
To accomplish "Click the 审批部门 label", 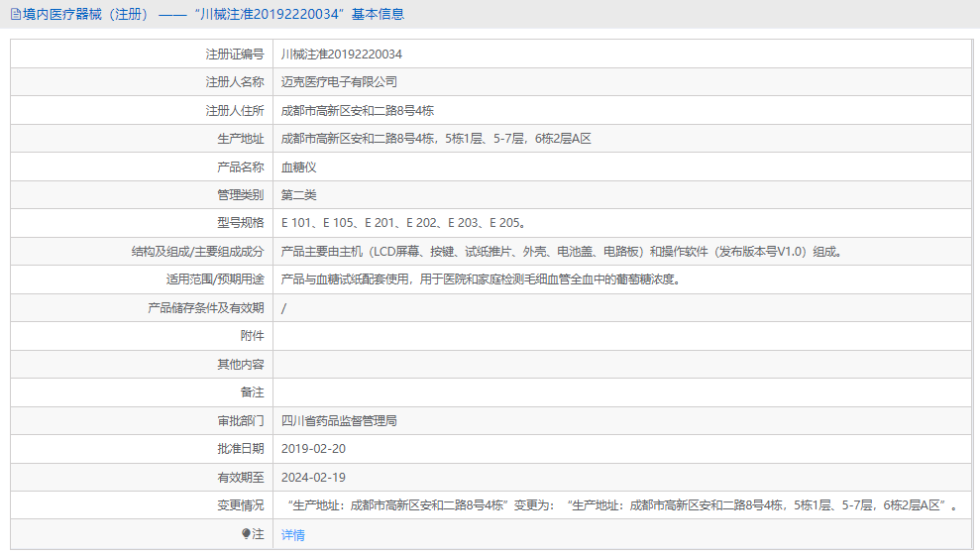I will click(x=241, y=421).
